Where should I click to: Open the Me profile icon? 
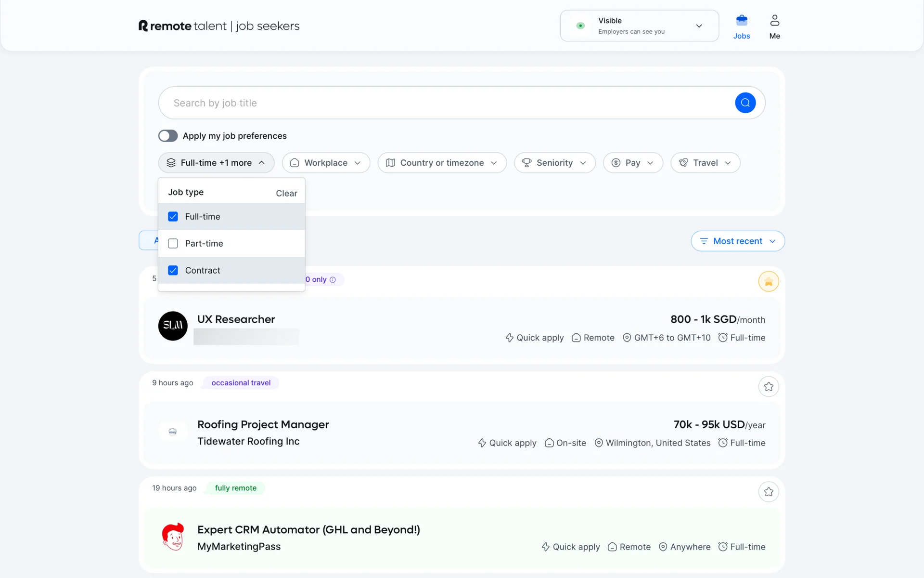(x=774, y=21)
